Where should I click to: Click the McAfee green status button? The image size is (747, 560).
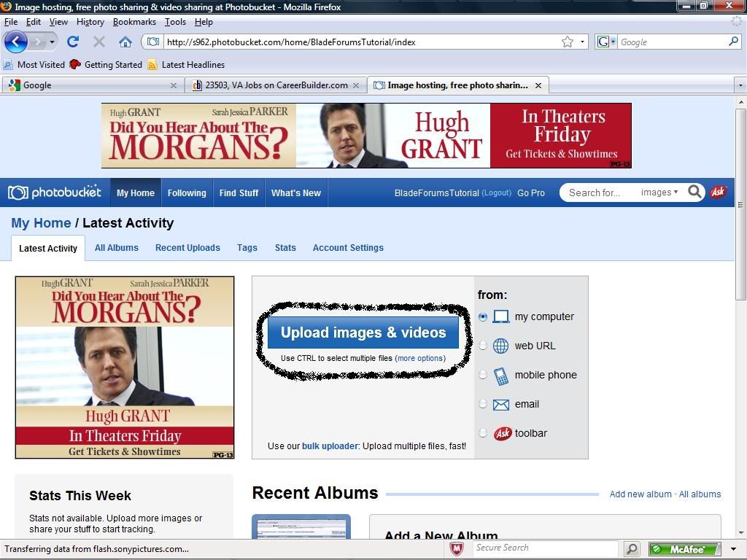click(x=684, y=549)
